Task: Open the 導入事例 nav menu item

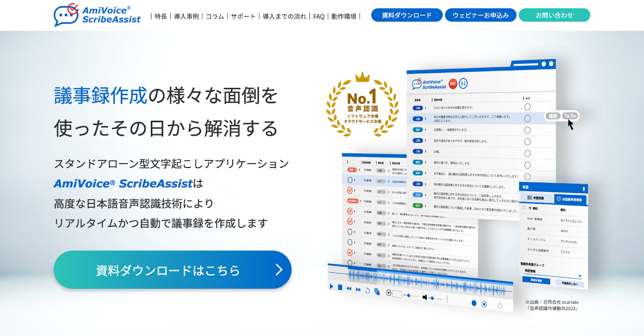Action: pos(186,16)
